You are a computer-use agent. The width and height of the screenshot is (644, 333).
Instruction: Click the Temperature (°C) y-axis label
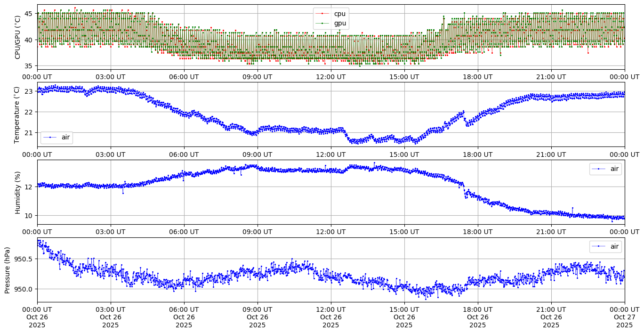[x=17, y=114]
